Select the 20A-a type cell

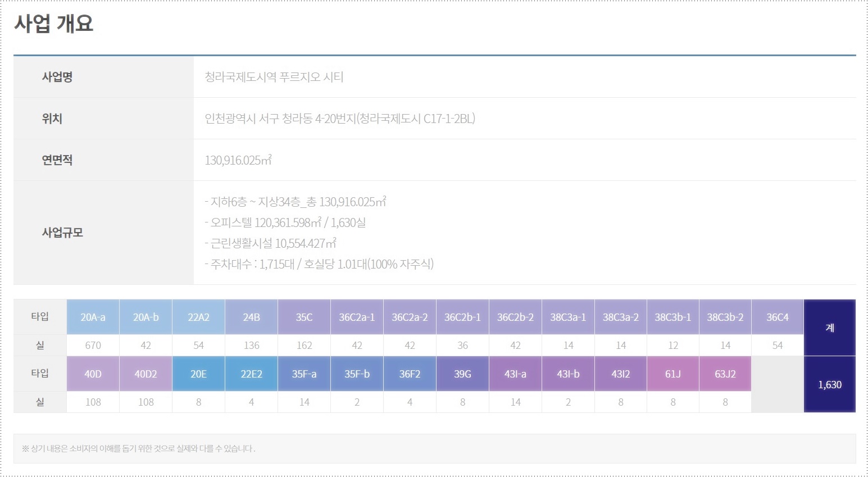click(93, 317)
